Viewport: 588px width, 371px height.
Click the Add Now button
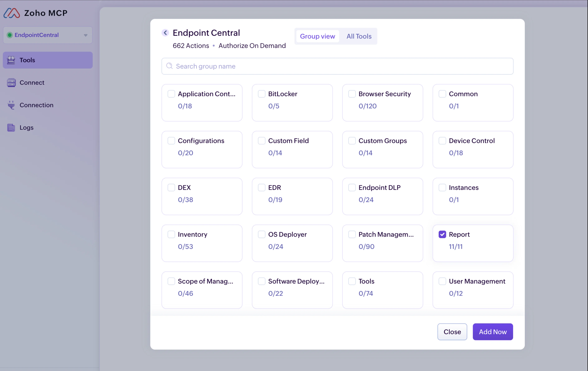click(x=492, y=332)
